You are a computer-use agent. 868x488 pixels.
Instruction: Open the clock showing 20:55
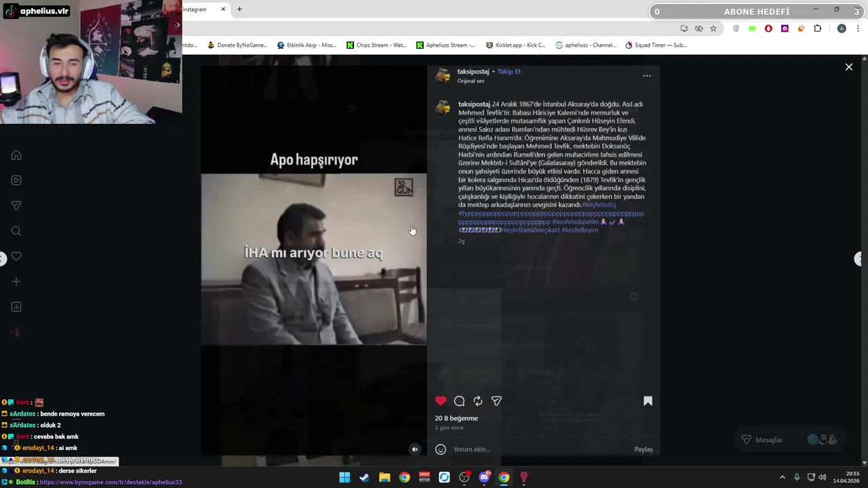pyautogui.click(x=846, y=476)
